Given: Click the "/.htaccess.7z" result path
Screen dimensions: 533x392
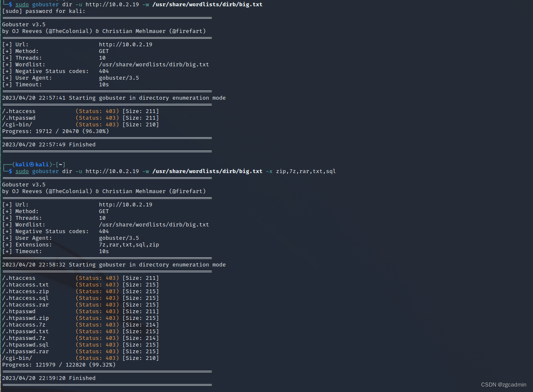Looking at the screenshot, I should pyautogui.click(x=24, y=325).
